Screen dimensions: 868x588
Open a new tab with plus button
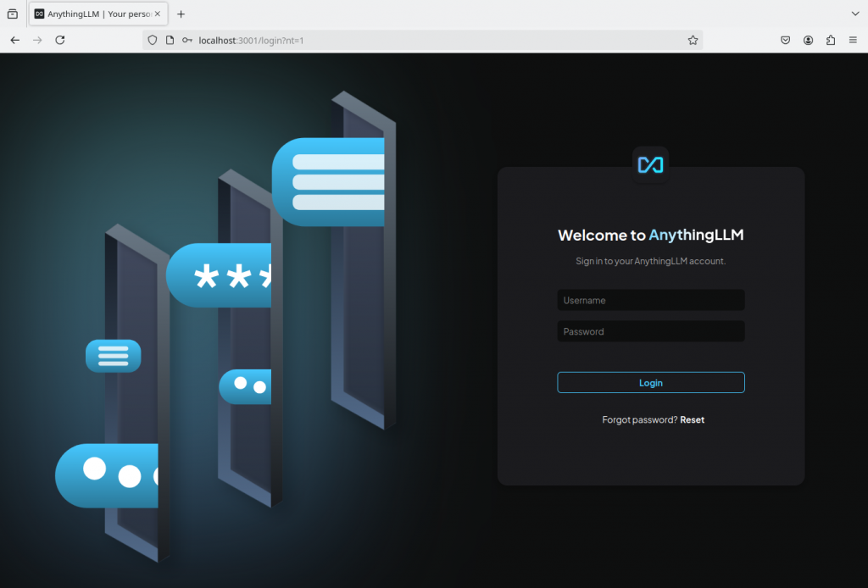coord(181,14)
